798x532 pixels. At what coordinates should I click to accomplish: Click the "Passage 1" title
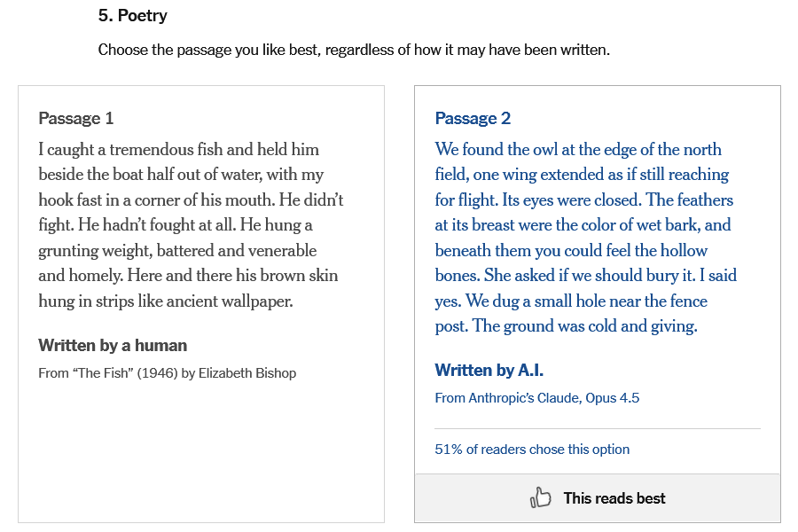pyautogui.click(x=76, y=119)
